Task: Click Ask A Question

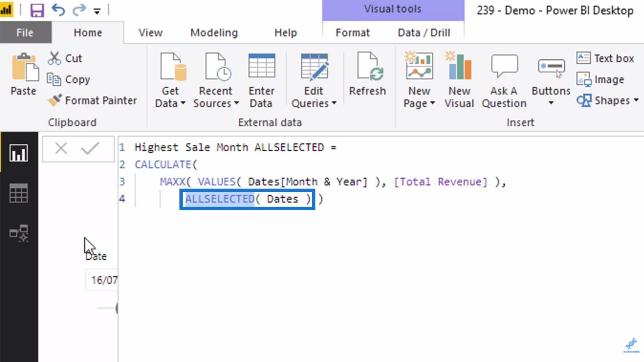Action: [504, 80]
